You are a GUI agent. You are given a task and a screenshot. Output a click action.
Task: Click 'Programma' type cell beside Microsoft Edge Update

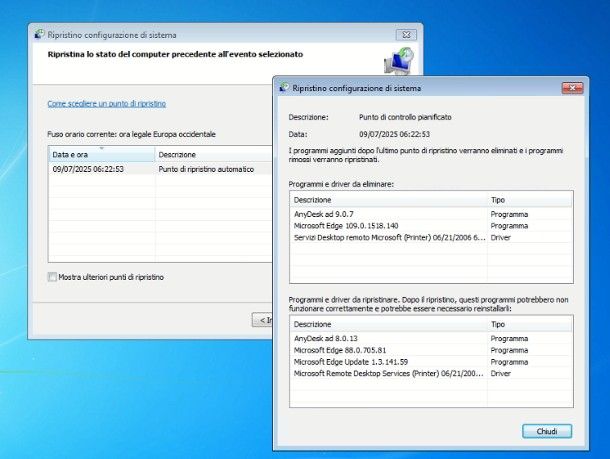(509, 362)
